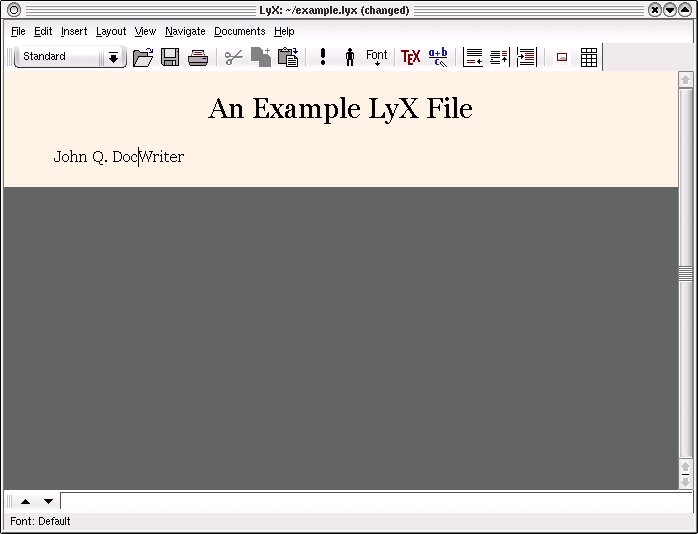Cut selection with the scissors icon
This screenshot has width=698, height=534.
pos(233,57)
